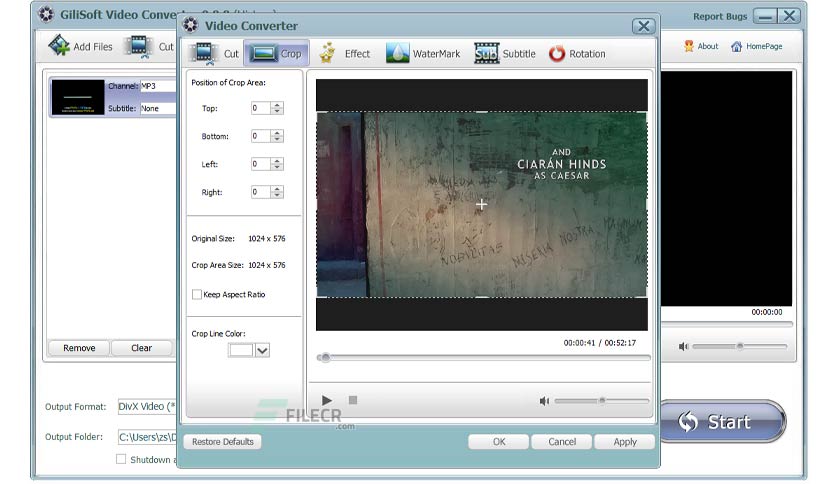The image size is (836, 484).
Task: Play the video preview
Action: click(x=327, y=400)
